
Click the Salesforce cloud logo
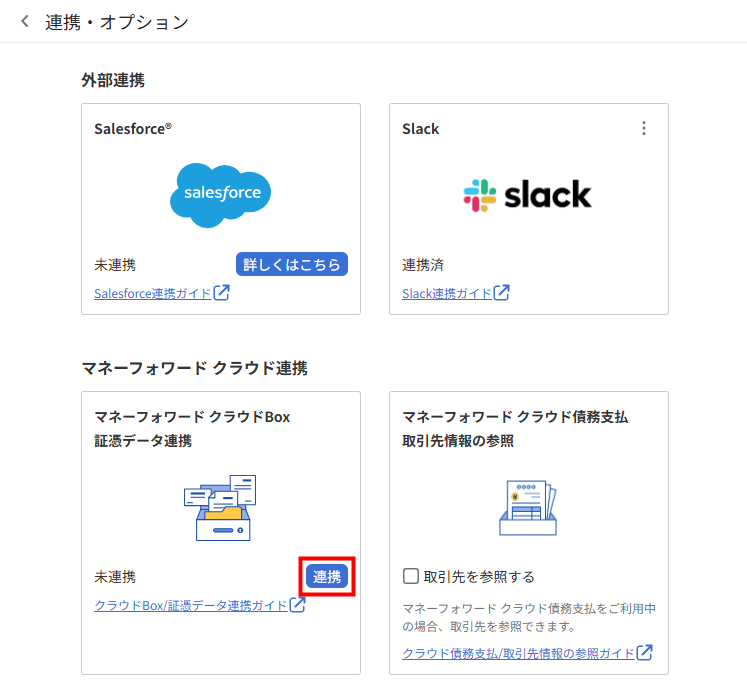221,193
